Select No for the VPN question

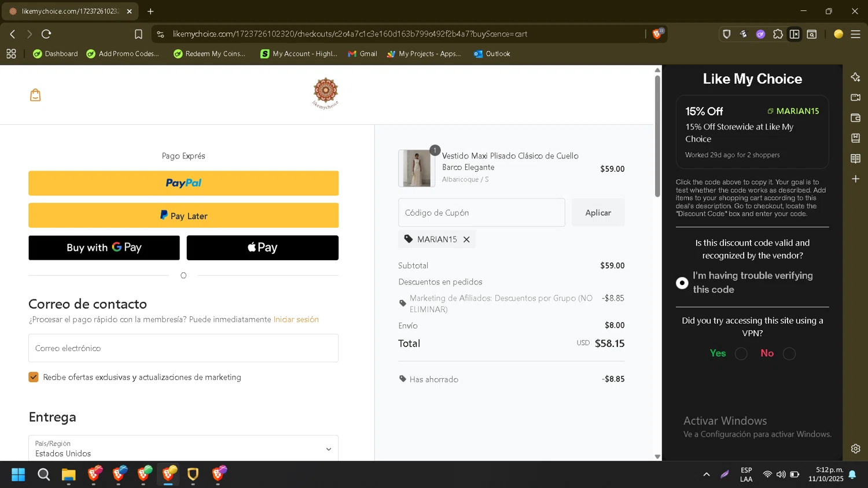pyautogui.click(x=789, y=354)
